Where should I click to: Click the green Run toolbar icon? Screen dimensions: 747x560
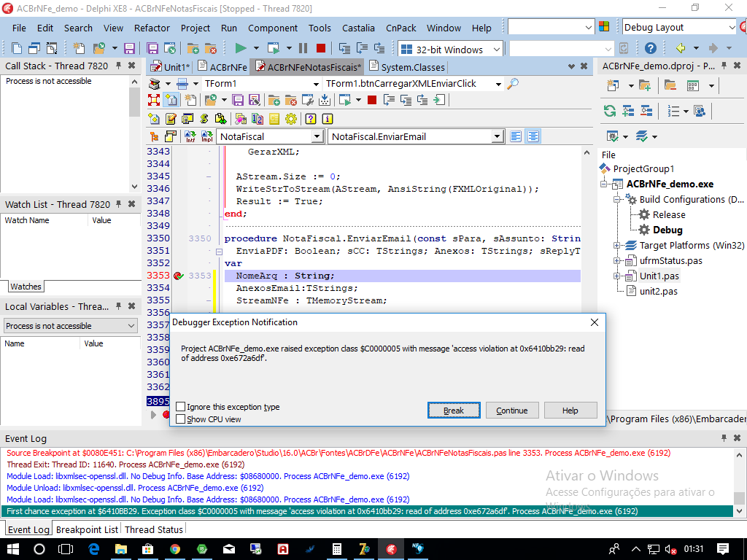click(x=241, y=48)
